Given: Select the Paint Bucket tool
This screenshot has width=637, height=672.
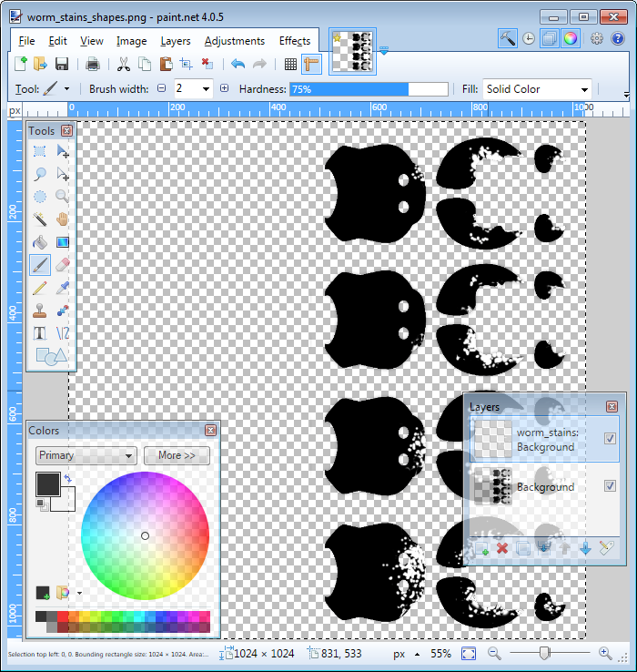Looking at the screenshot, I should [x=40, y=242].
